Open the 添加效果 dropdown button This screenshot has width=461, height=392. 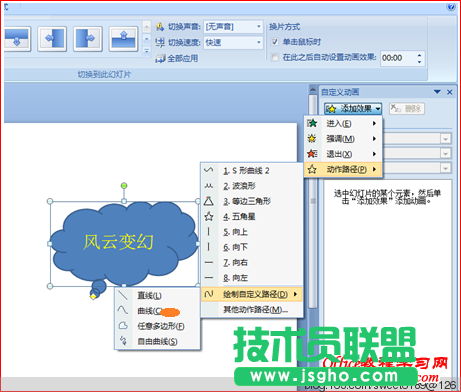(353, 109)
